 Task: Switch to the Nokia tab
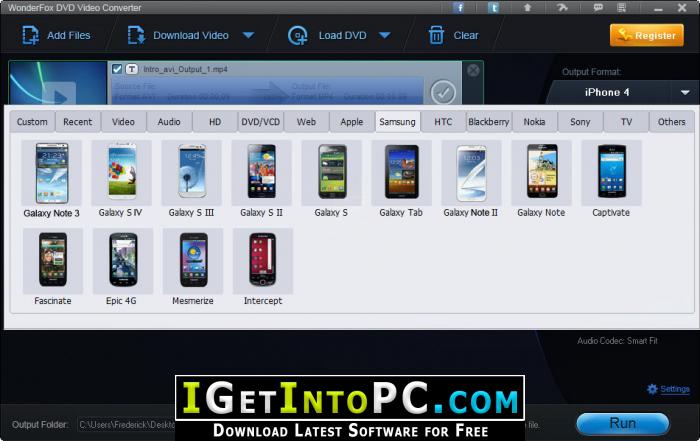click(534, 122)
